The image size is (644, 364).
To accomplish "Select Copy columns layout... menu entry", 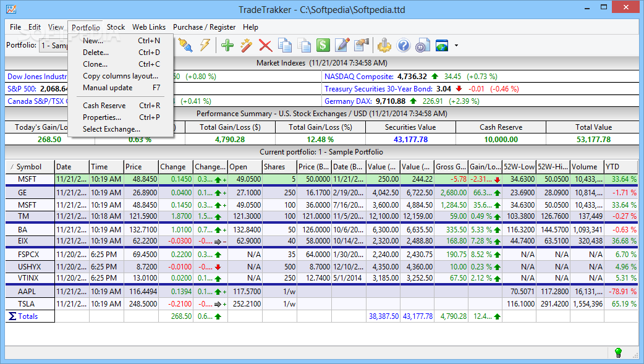I will click(x=121, y=76).
